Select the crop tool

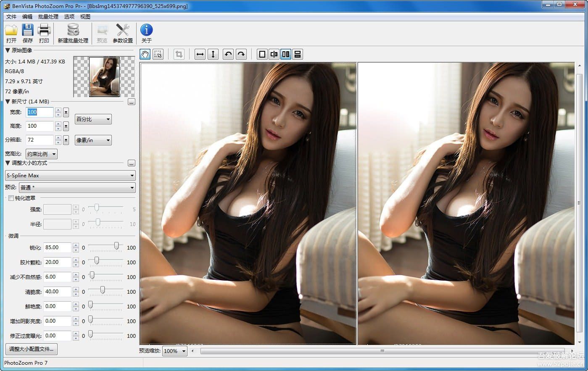click(x=179, y=54)
